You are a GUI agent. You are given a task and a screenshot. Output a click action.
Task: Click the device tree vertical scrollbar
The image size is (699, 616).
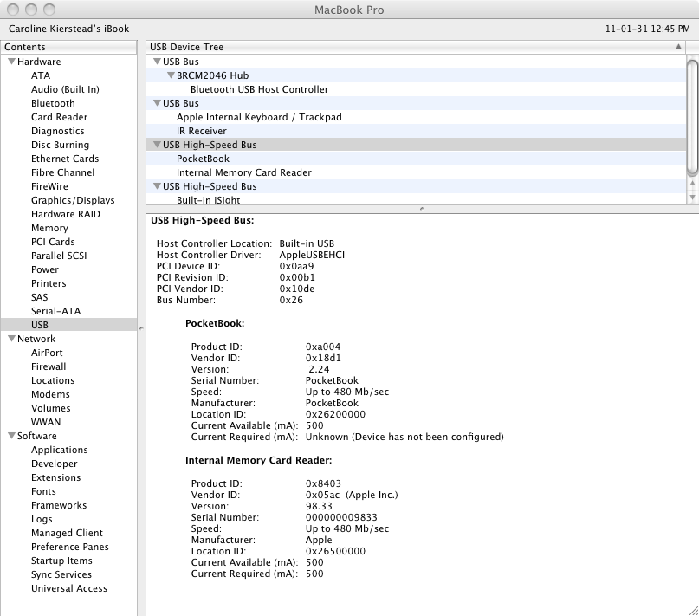point(691,117)
